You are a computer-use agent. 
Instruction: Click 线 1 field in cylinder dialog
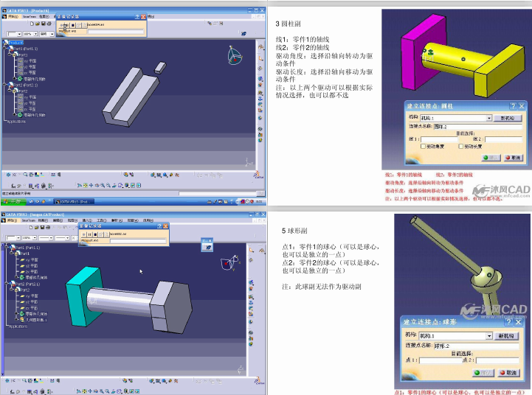[439, 139]
